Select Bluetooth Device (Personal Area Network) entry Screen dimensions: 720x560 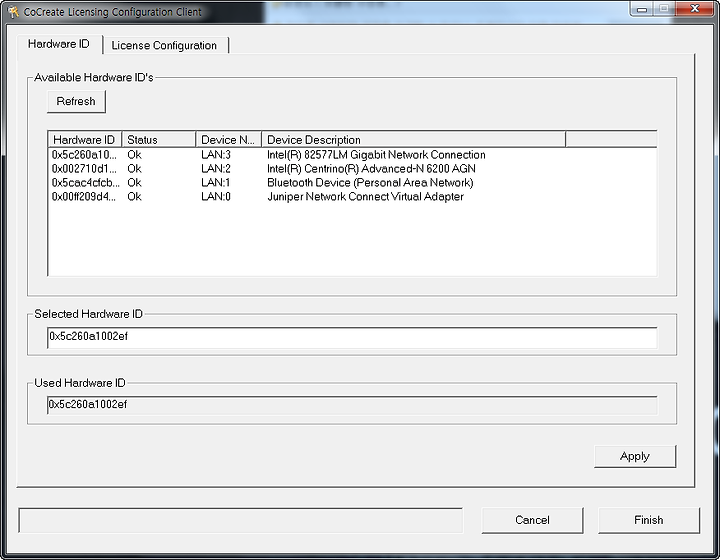coord(370,183)
